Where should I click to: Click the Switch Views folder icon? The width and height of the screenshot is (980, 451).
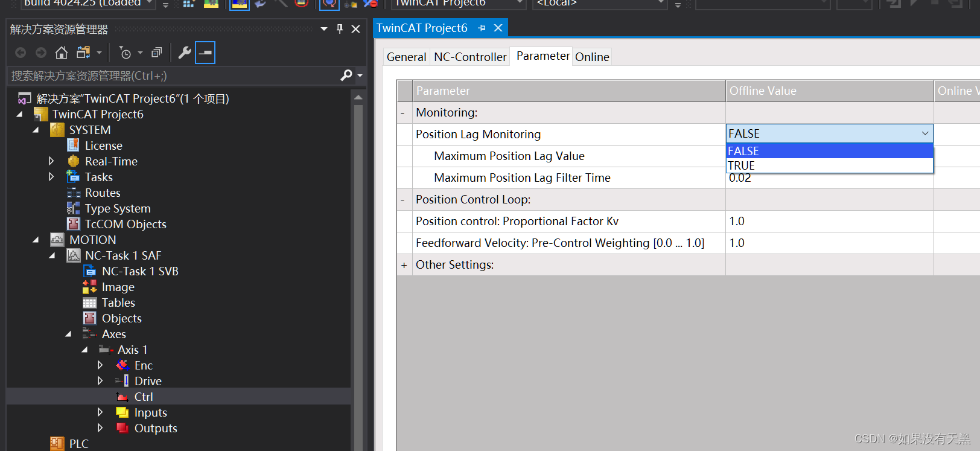coord(83,53)
